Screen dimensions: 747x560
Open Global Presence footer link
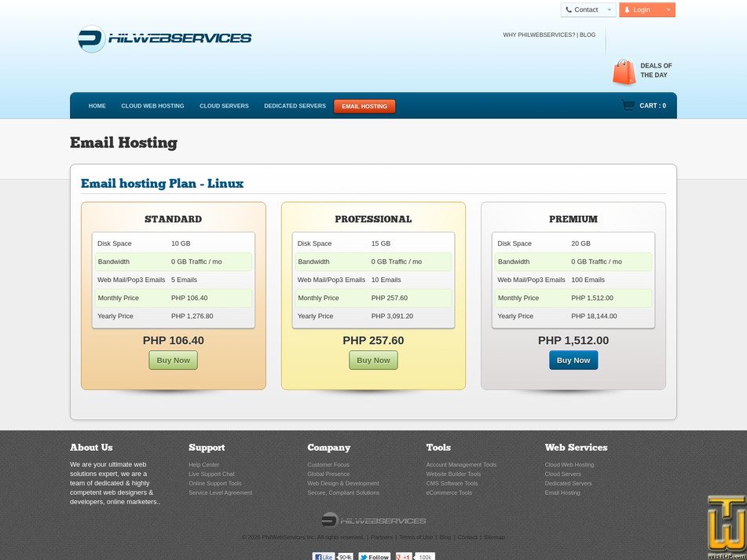tap(328, 474)
